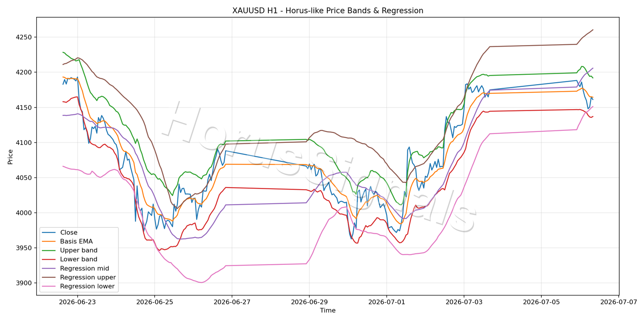644x322 pixels.
Task: Select the 'Regression upper' legend entry
Action: tap(88, 277)
